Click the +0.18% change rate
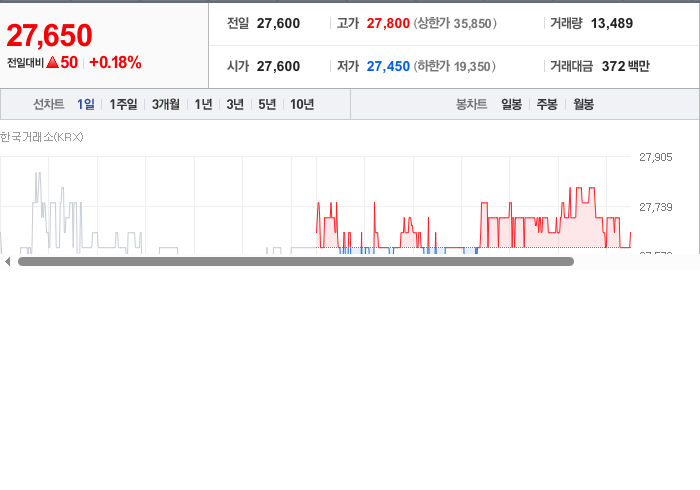The image size is (700, 490). [115, 62]
